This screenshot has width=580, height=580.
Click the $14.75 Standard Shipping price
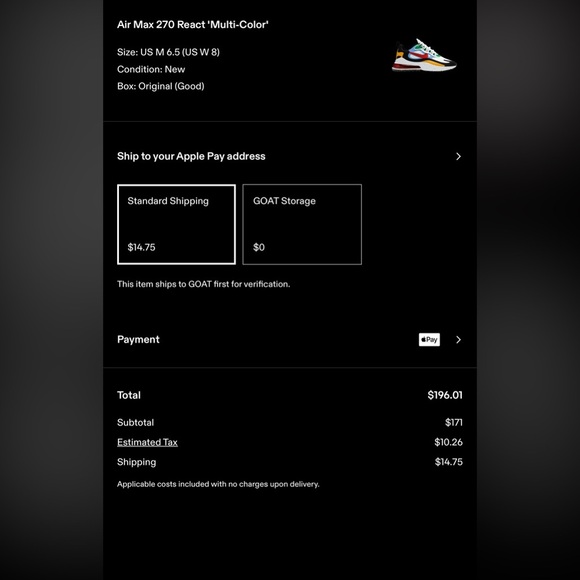(141, 247)
